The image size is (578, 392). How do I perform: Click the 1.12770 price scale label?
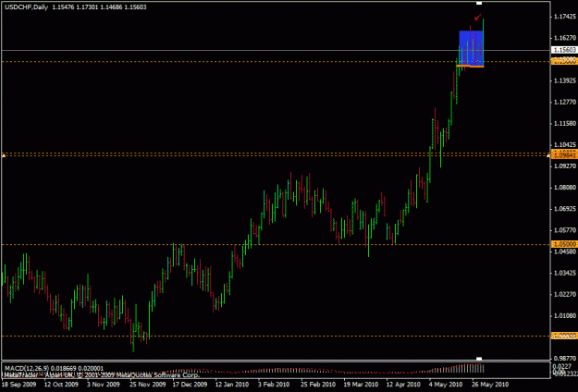point(564,102)
